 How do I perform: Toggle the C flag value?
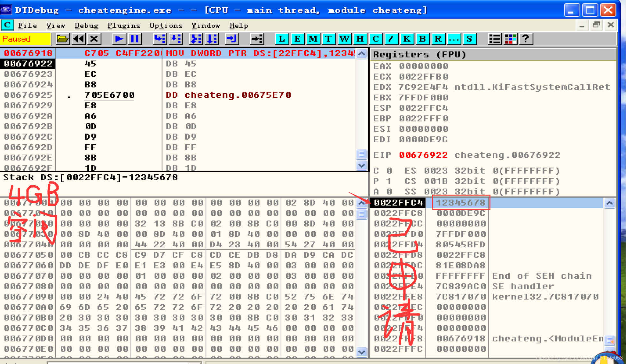(x=389, y=171)
